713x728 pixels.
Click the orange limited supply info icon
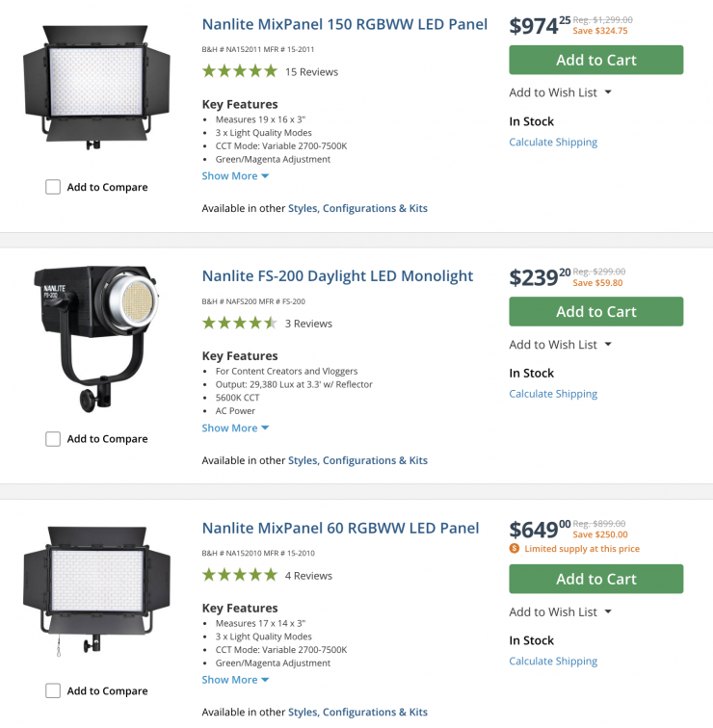point(515,549)
